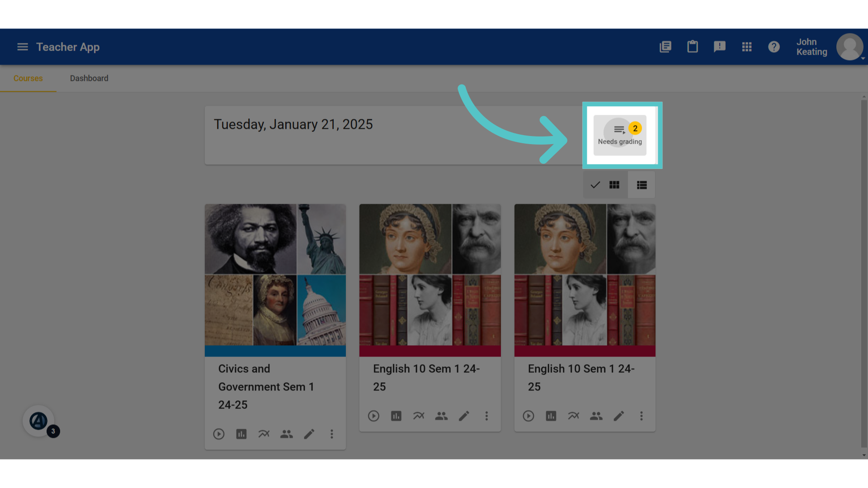Image resolution: width=868 pixels, height=488 pixels.
Task: Edit middle English 10 course pencil icon
Action: click(464, 416)
